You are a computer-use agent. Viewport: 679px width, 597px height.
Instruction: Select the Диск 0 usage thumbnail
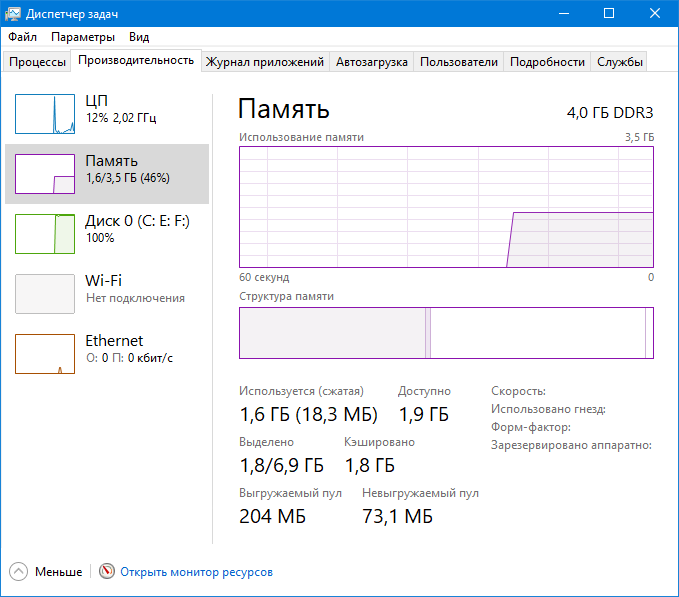point(45,234)
